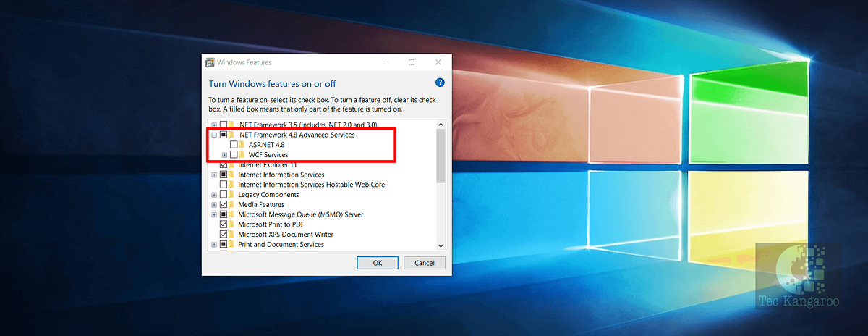Screen dimensions: 868x336
Task: Select the 'Media Features' label
Action: [263, 205]
